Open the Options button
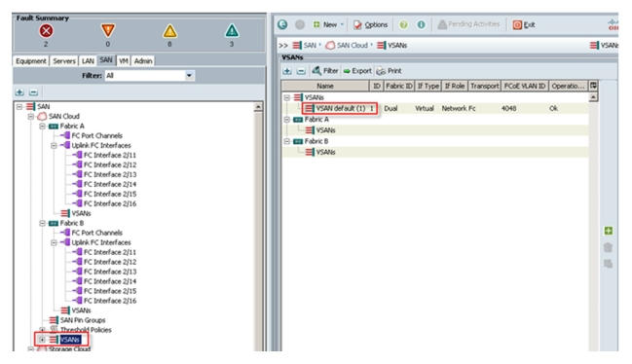This screenshot has height=364, width=632. pos(370,24)
